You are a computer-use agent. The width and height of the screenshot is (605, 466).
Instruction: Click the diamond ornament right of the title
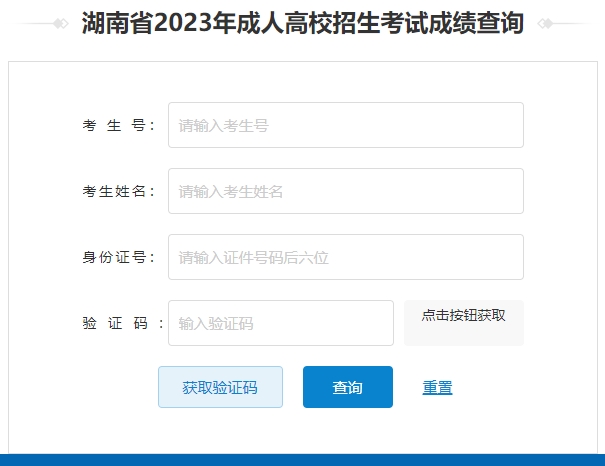545,24
